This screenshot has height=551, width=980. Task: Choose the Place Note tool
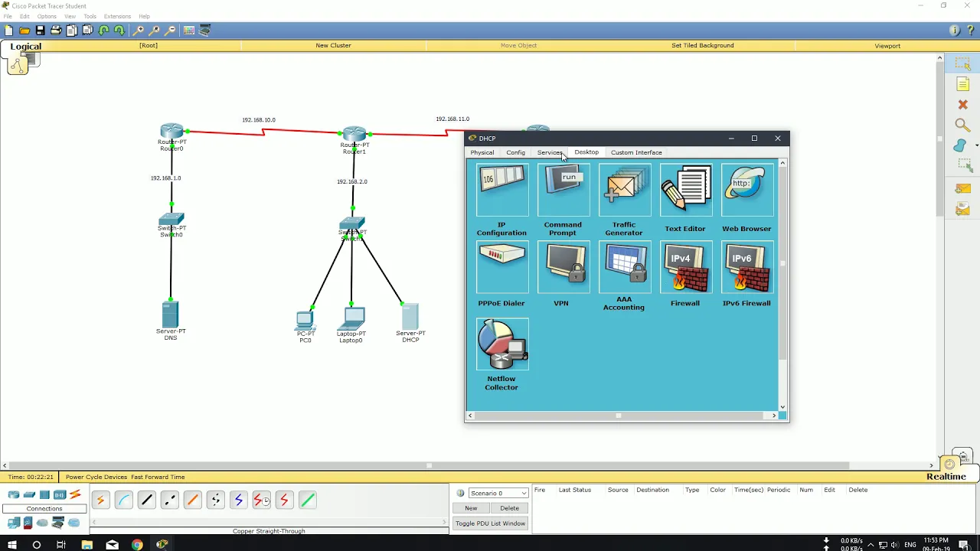963,84
